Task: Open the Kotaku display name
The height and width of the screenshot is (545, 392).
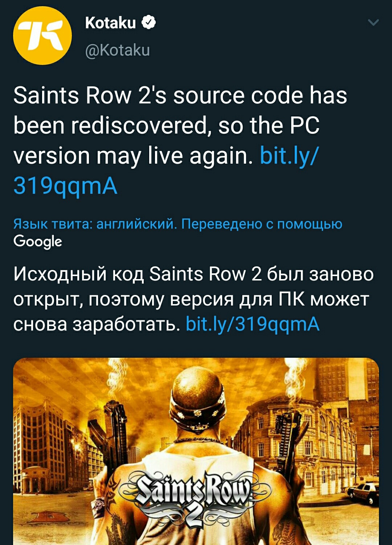Action: (110, 23)
